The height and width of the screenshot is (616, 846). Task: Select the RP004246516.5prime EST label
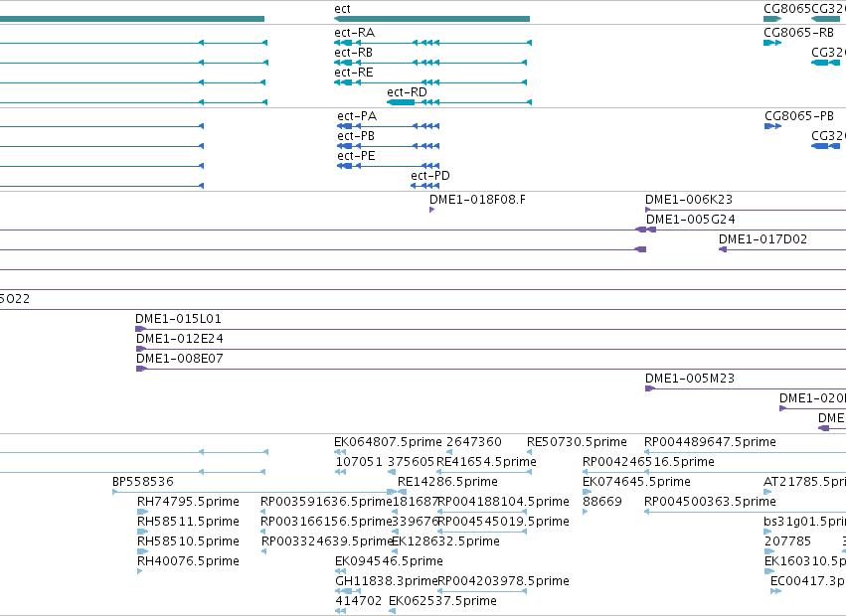pyautogui.click(x=648, y=463)
